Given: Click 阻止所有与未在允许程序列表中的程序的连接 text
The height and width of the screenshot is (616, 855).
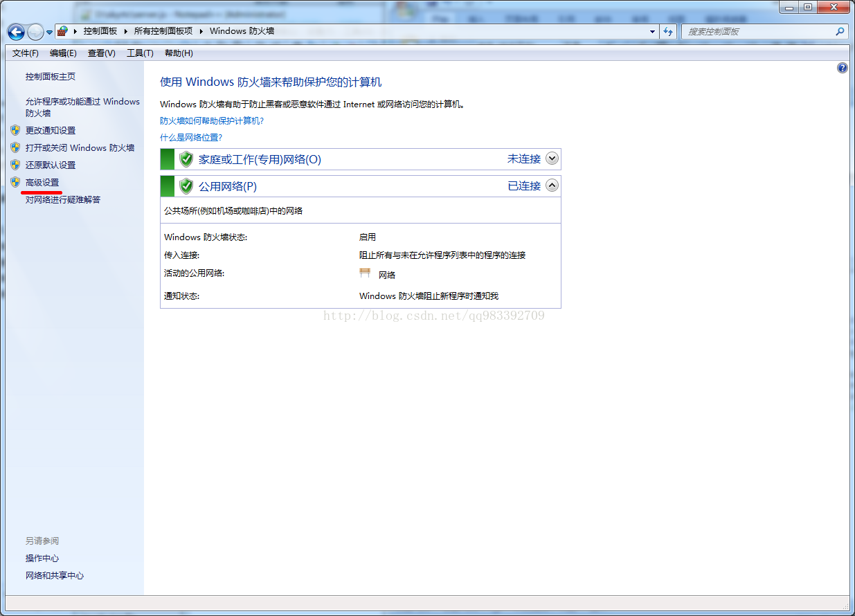Looking at the screenshot, I should point(442,255).
